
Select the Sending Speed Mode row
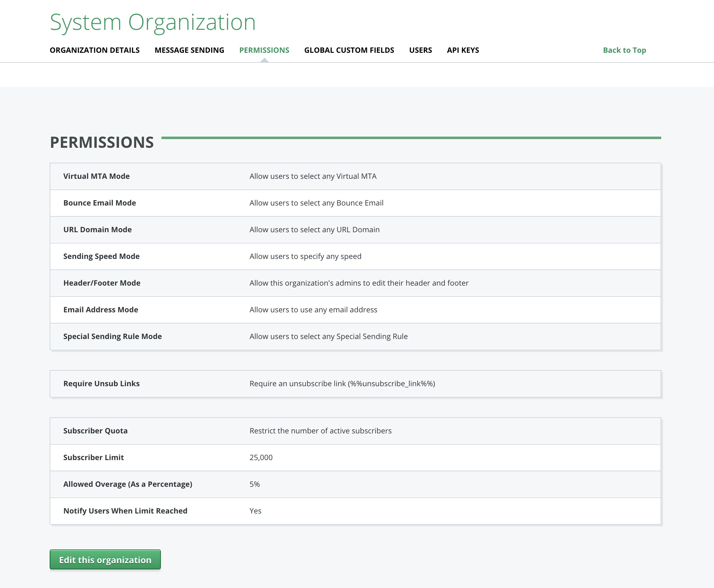point(101,256)
